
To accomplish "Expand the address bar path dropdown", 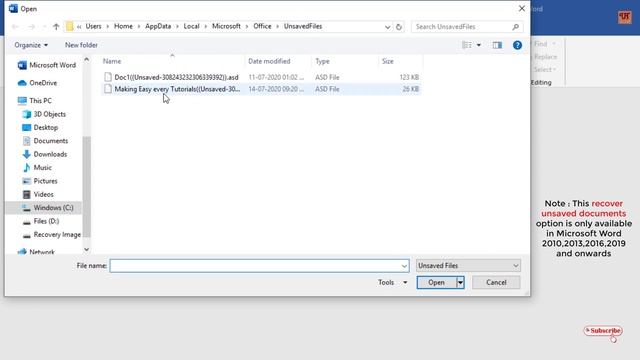I will [387, 27].
